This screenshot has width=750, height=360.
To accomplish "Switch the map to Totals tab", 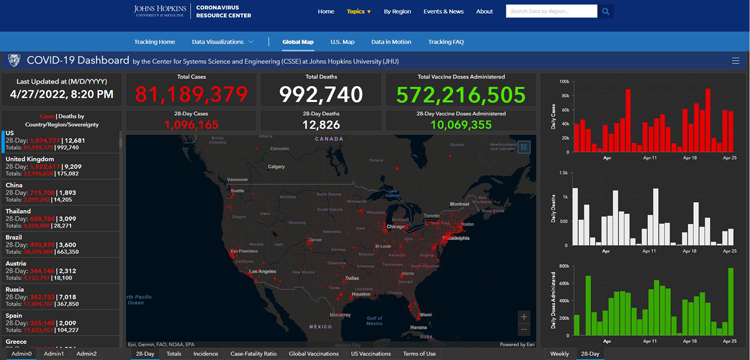I will coord(174,354).
